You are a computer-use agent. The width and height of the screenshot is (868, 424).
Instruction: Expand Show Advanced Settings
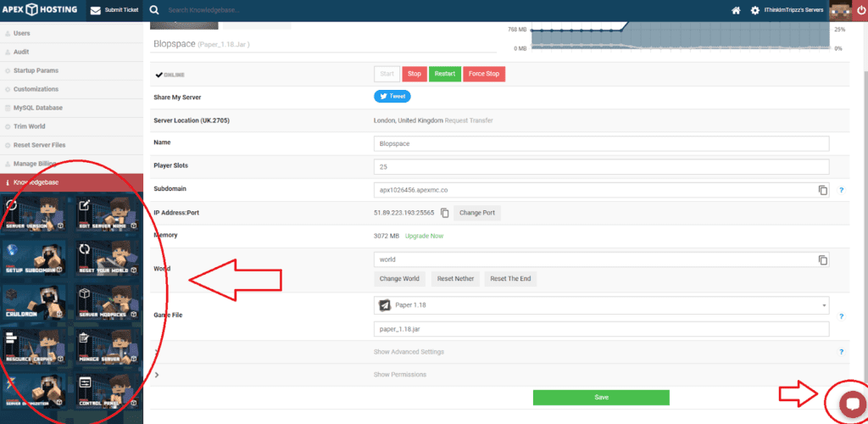click(x=409, y=351)
